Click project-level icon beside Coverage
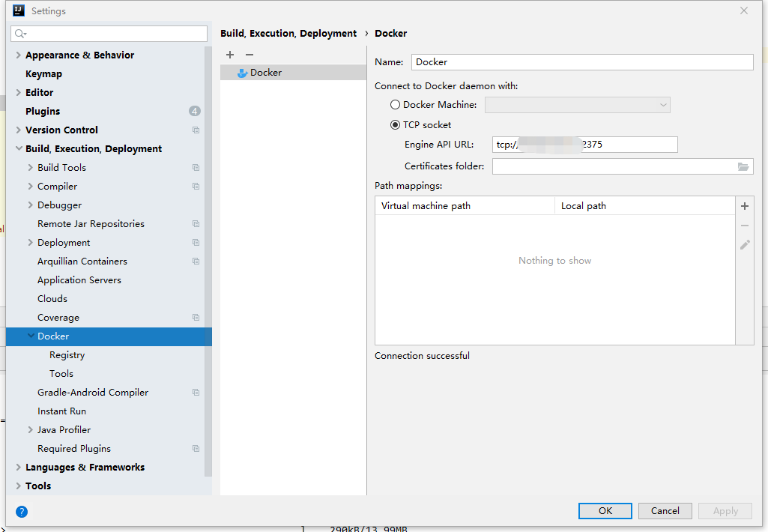Screen dimensions: 768x532 tap(196, 318)
